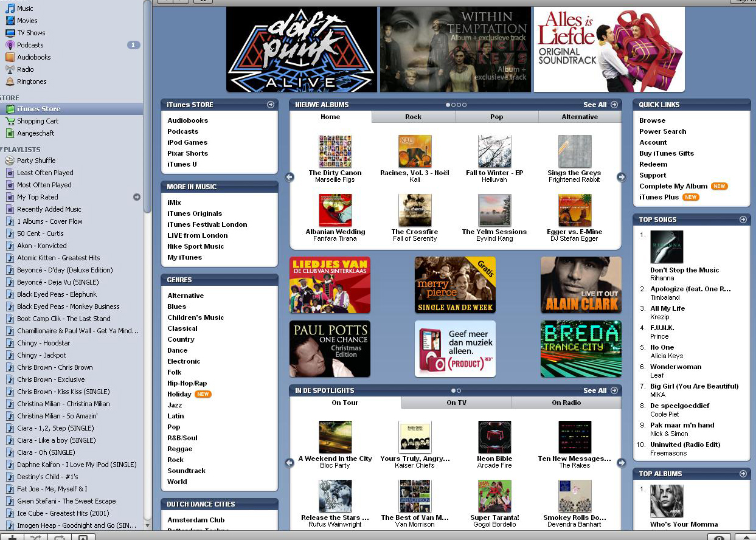Open the Complete My Album link
Screen dimensions: 756x540
pyautogui.click(x=673, y=186)
